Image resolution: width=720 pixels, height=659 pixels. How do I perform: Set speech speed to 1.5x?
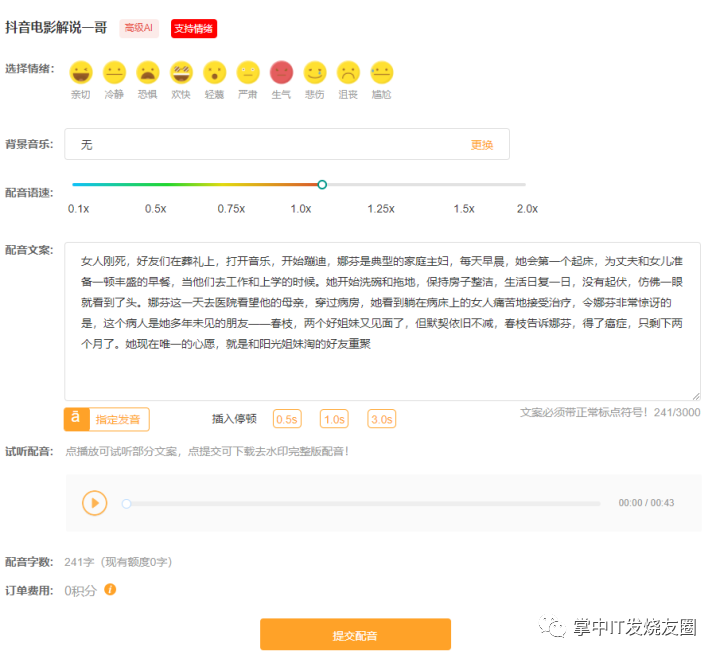pyautogui.click(x=464, y=209)
